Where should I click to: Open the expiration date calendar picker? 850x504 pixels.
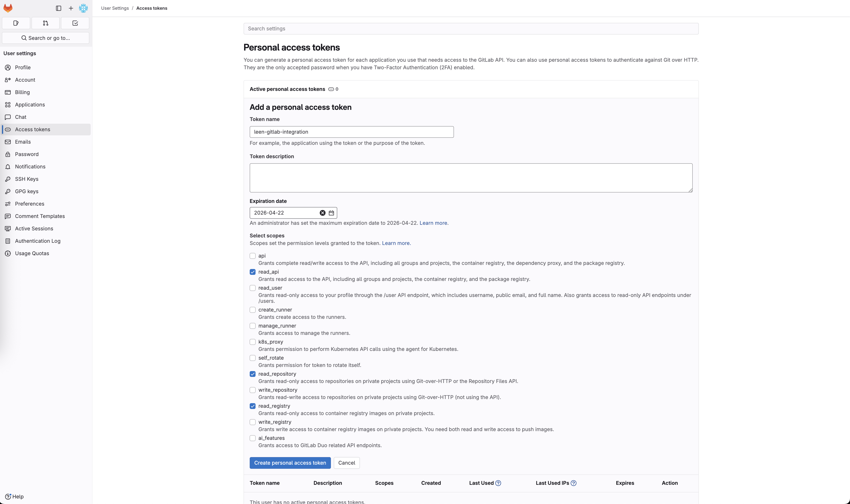coord(331,213)
